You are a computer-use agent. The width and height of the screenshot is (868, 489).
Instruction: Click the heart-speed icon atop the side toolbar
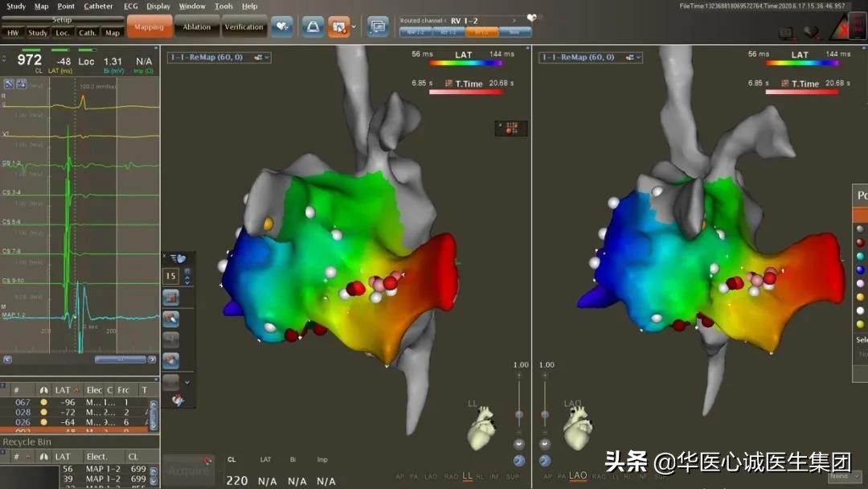point(178,259)
